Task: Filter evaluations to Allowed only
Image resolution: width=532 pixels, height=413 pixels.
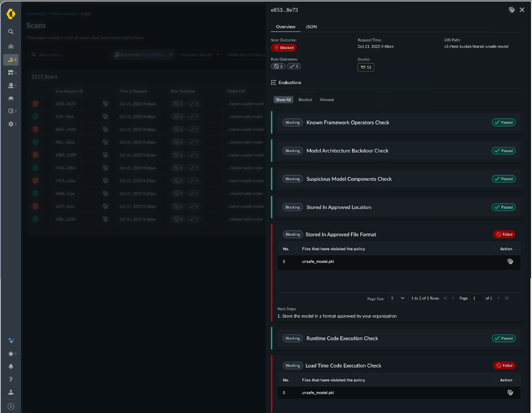Action: [x=327, y=100]
